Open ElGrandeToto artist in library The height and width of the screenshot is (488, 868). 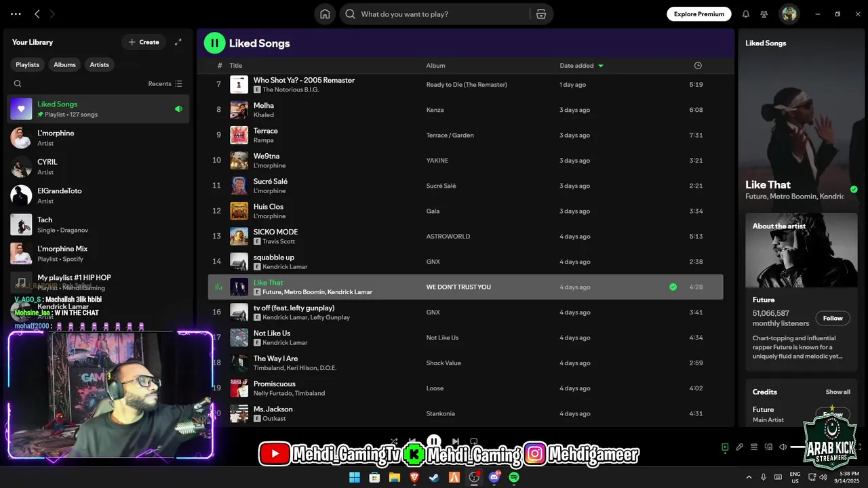(98, 196)
